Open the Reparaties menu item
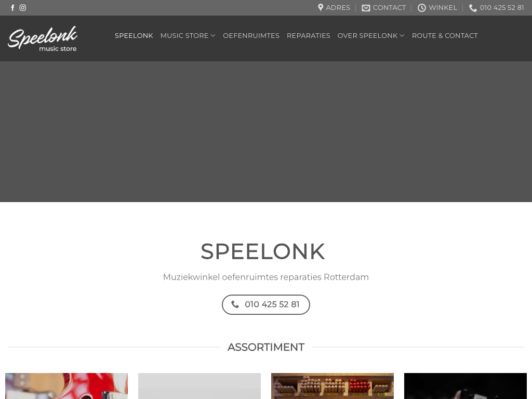This screenshot has height=399, width=532. pyautogui.click(x=309, y=36)
